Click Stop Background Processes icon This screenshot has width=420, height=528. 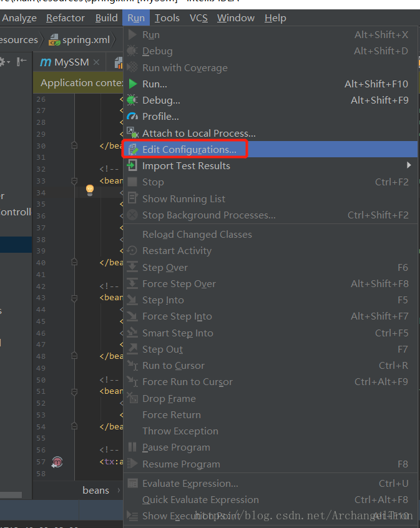[x=132, y=215]
